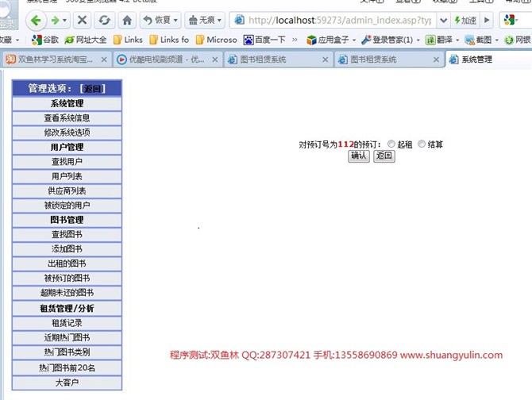Open 租赁记录 in the sidebar menu
The height and width of the screenshot is (400, 532).
click(67, 323)
